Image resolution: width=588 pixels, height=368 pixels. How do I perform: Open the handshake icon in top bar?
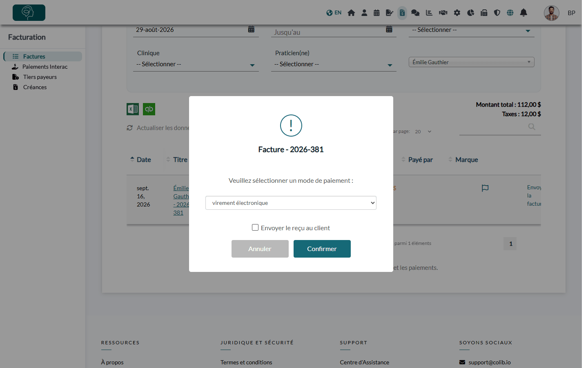(443, 13)
